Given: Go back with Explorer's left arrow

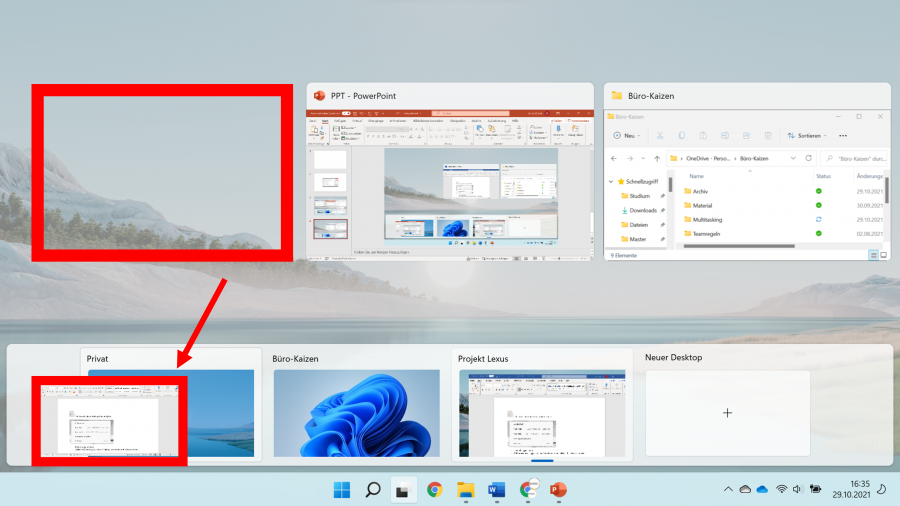Looking at the screenshot, I should click(614, 158).
